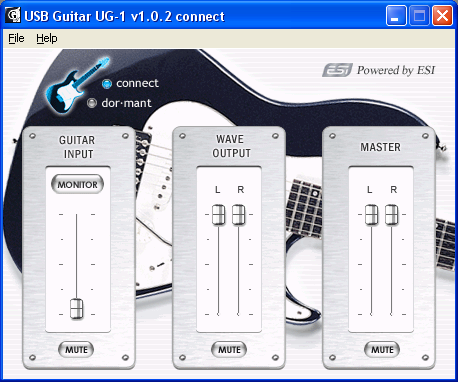
Task: Click the Master left channel fader
Action: 371,215
